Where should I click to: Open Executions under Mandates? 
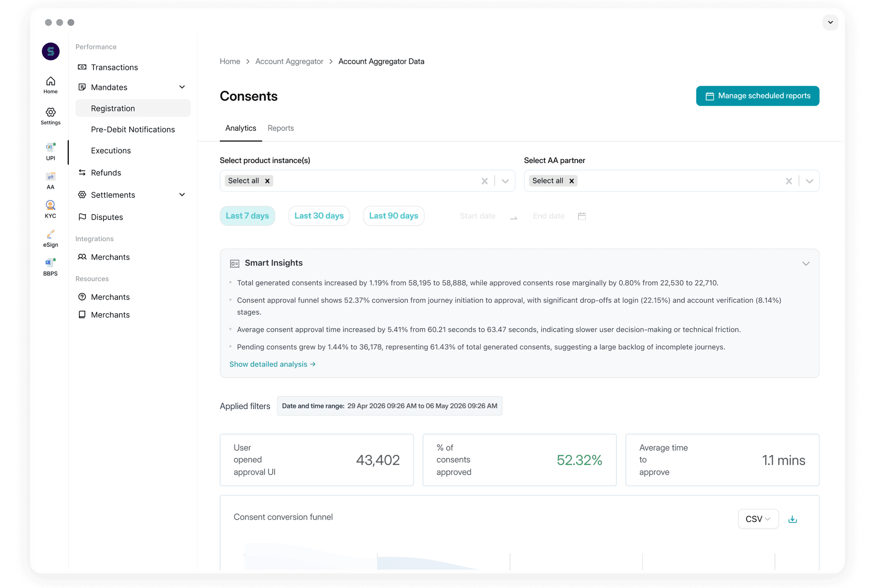111,151
